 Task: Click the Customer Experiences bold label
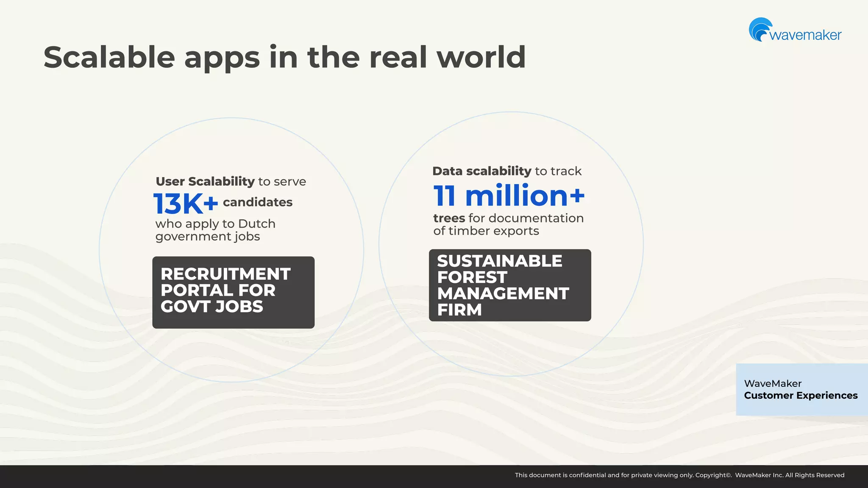800,396
